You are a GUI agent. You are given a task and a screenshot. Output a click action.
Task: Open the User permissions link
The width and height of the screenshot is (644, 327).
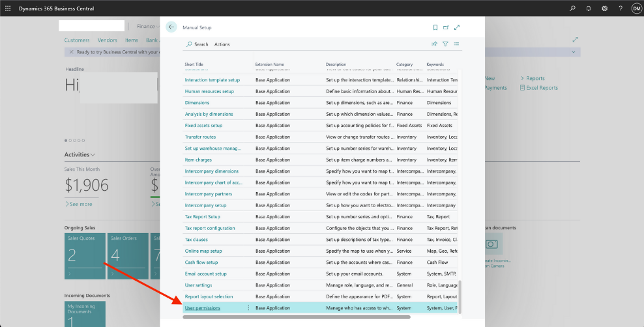pos(203,308)
